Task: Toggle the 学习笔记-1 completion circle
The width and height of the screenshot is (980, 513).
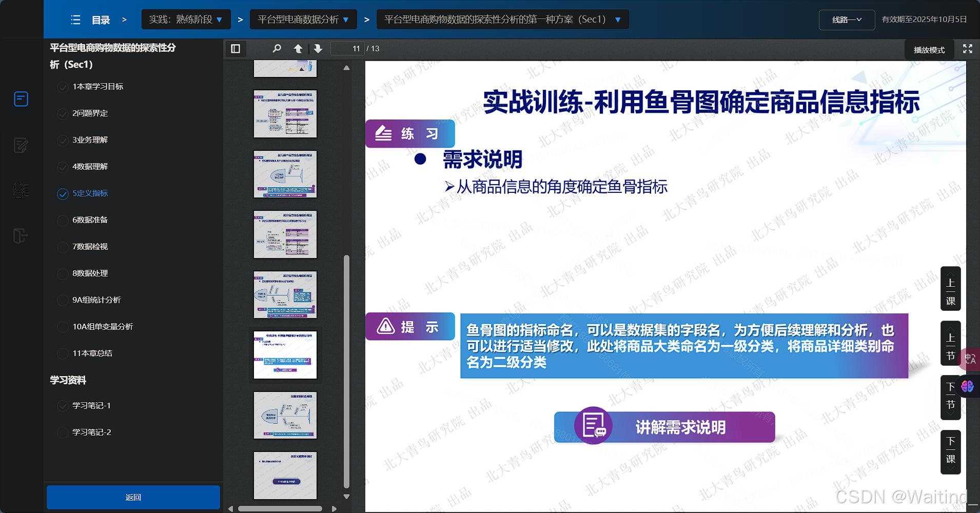Action: (63, 406)
